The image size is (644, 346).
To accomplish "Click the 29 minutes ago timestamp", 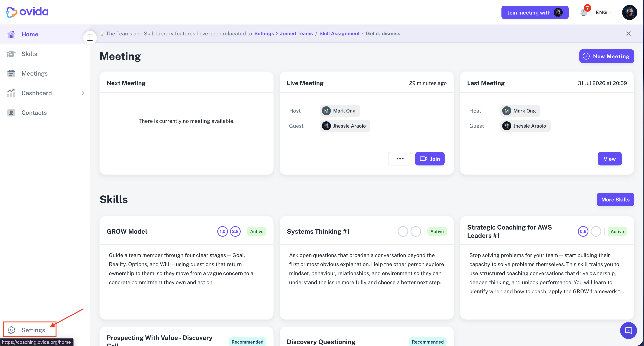I will tap(428, 83).
